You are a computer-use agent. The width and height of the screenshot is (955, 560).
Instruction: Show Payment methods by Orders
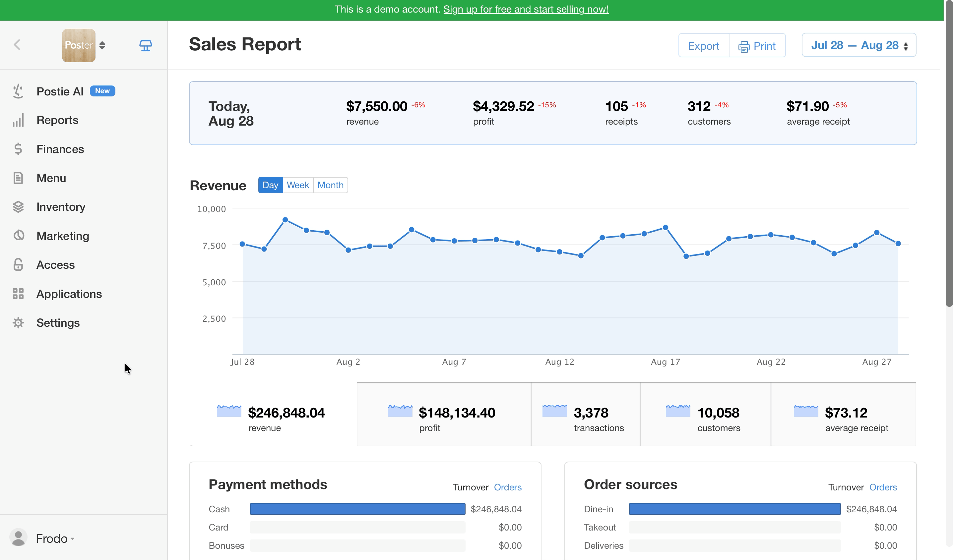[x=507, y=487]
